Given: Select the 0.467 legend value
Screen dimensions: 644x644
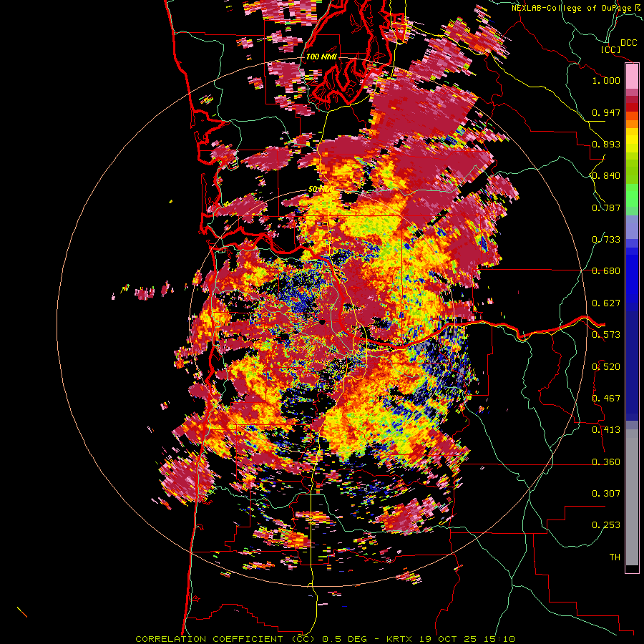Looking at the screenshot, I should pyautogui.click(x=606, y=399).
